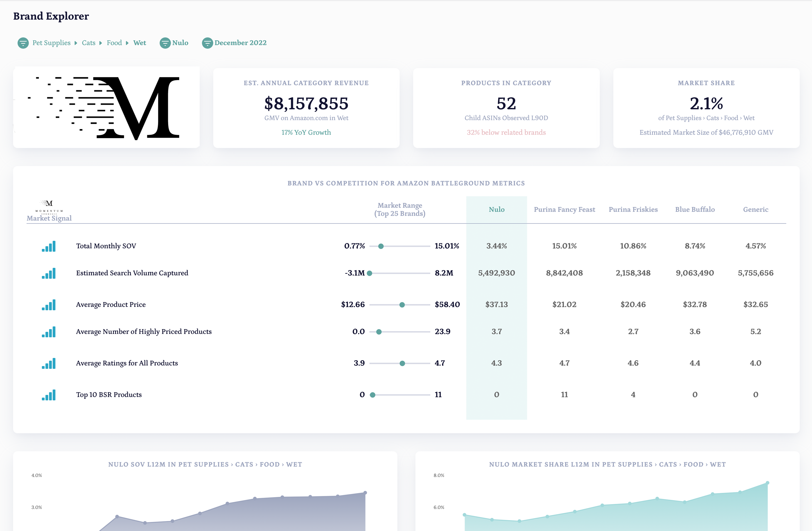Screen dimensions: 812x531
Task: Open the Food breadcrumb
Action: coord(114,43)
